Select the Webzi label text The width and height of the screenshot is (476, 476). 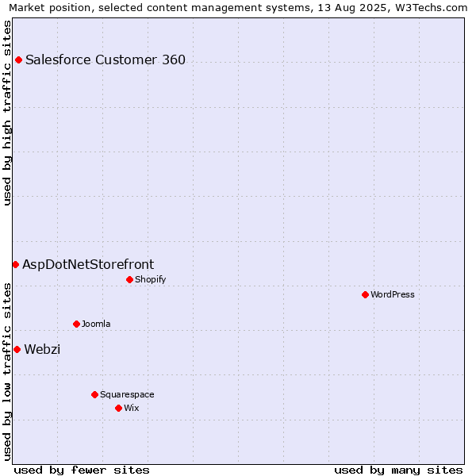(x=42, y=349)
